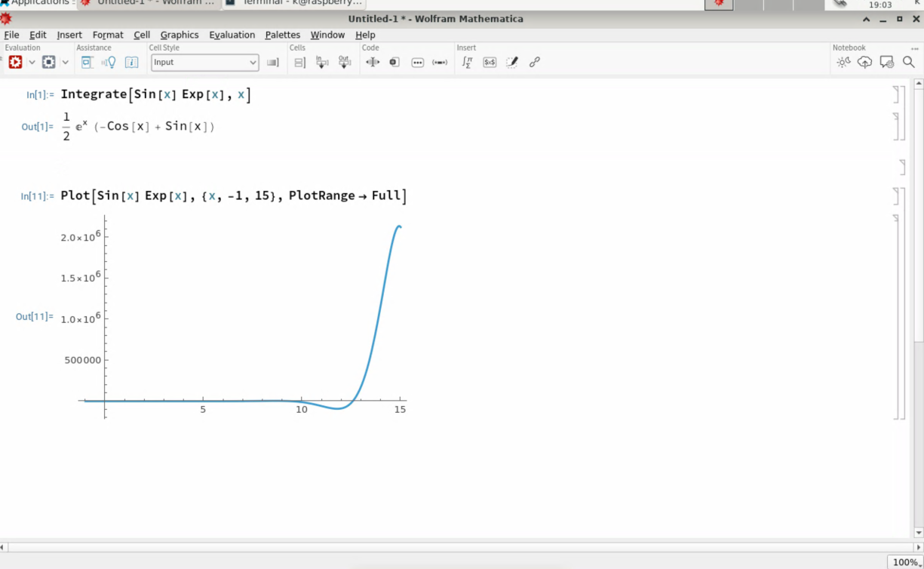This screenshot has height=569, width=924.
Task: Click the lightbulb suggestions icon
Action: tap(109, 63)
